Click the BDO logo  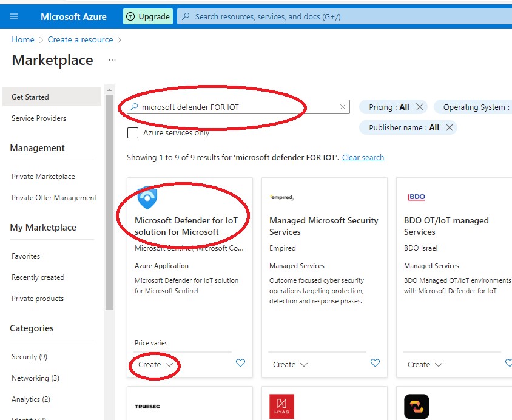[x=416, y=197]
